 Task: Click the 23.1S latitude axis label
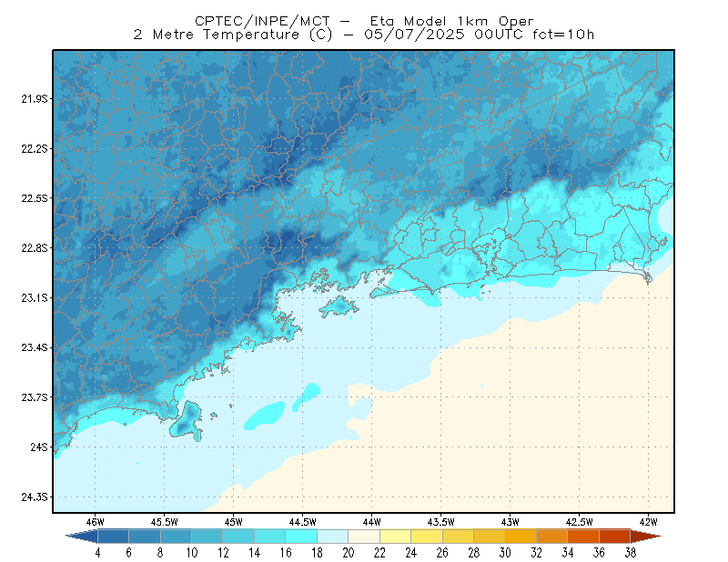[34, 297]
